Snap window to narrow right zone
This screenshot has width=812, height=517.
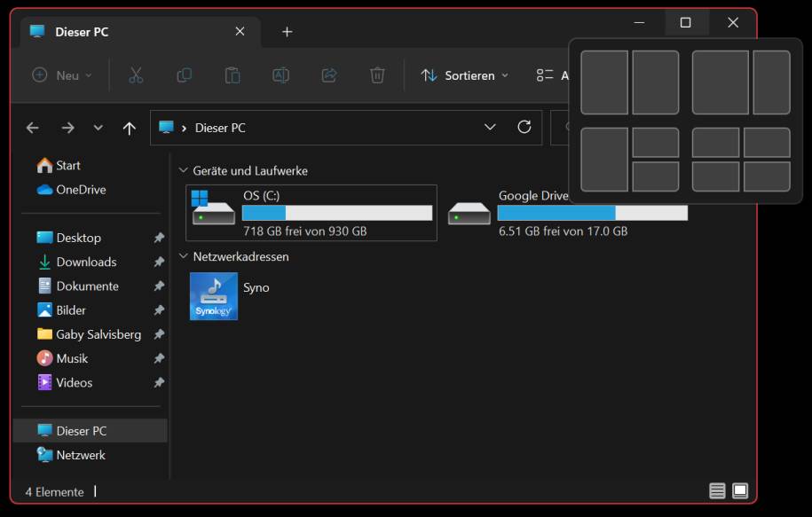pyautogui.click(x=771, y=82)
